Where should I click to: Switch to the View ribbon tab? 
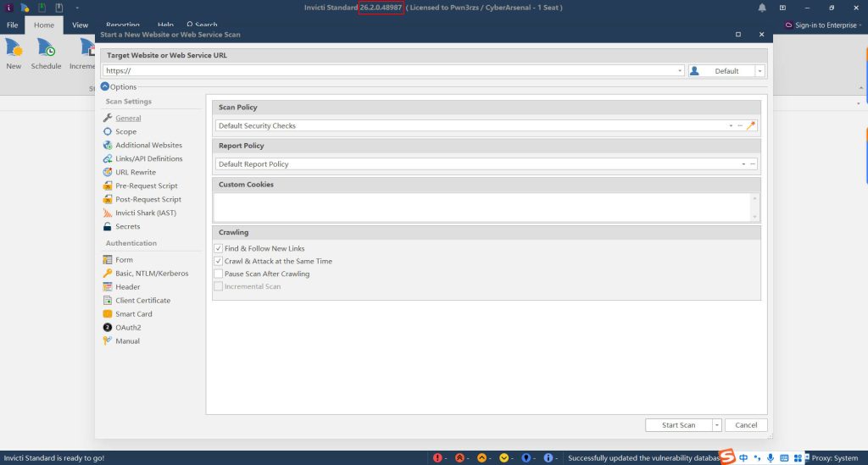coord(80,25)
